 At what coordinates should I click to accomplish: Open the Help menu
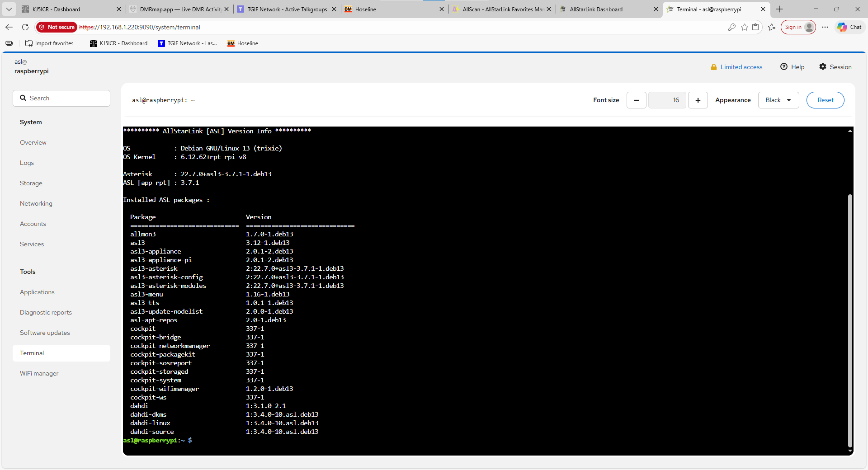point(792,67)
